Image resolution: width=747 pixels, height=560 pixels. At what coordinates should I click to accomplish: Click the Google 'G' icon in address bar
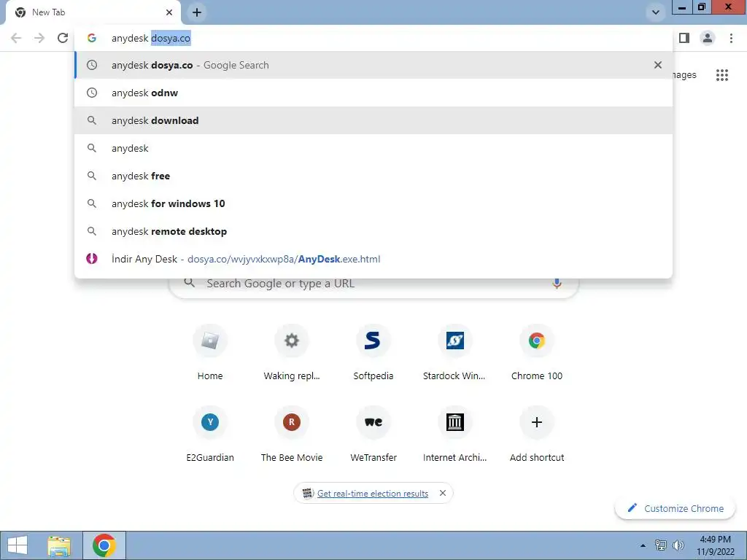[92, 38]
